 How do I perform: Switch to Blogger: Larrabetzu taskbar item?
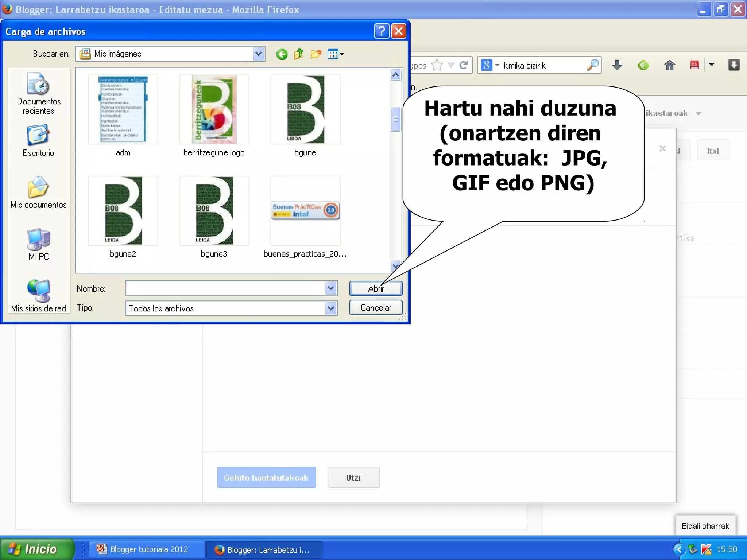tap(264, 549)
